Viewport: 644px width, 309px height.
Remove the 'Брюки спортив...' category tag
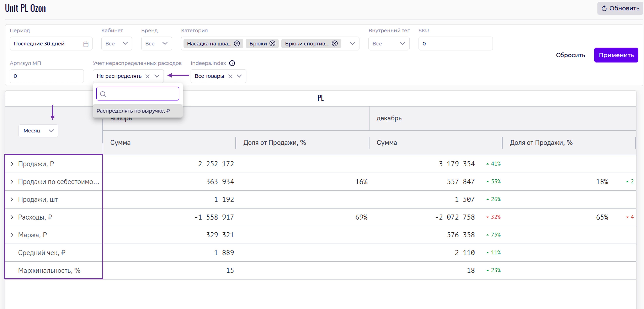pyautogui.click(x=334, y=43)
